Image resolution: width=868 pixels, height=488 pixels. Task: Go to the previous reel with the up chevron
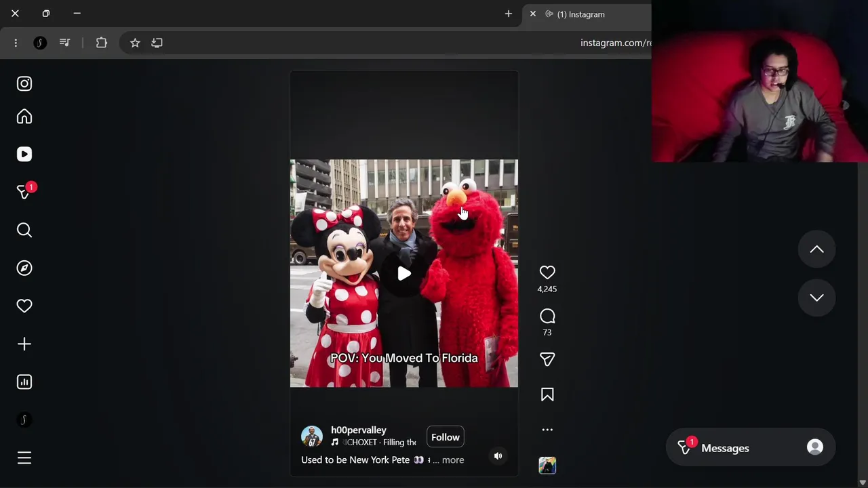click(x=816, y=249)
